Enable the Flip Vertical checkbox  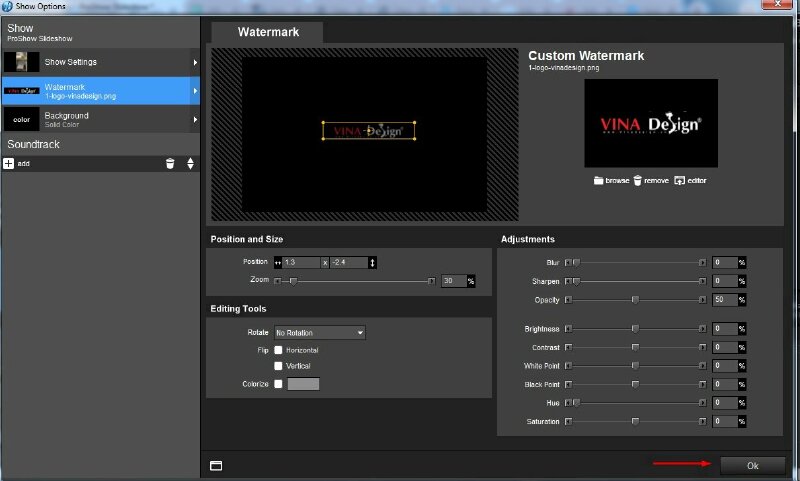tap(279, 366)
